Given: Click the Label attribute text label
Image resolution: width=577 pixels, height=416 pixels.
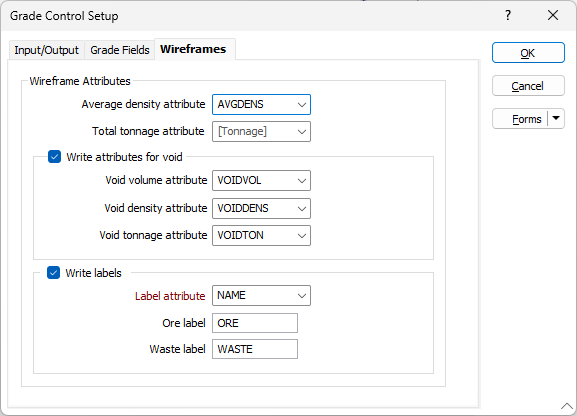Looking at the screenshot, I should (x=170, y=296).
